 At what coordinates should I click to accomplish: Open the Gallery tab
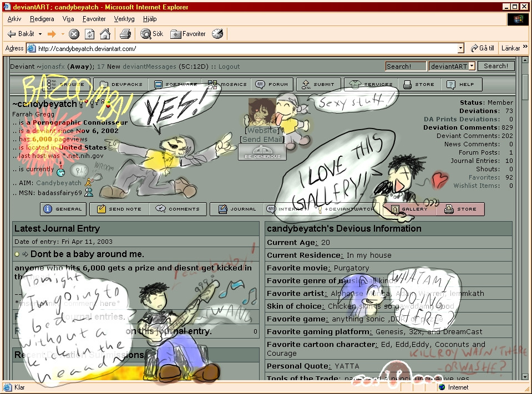tap(409, 209)
